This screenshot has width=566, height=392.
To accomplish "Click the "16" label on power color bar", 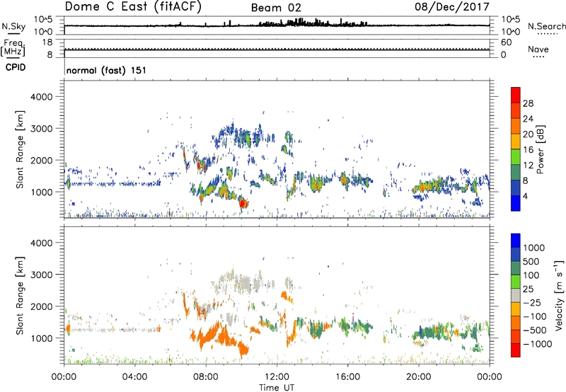I will [528, 150].
